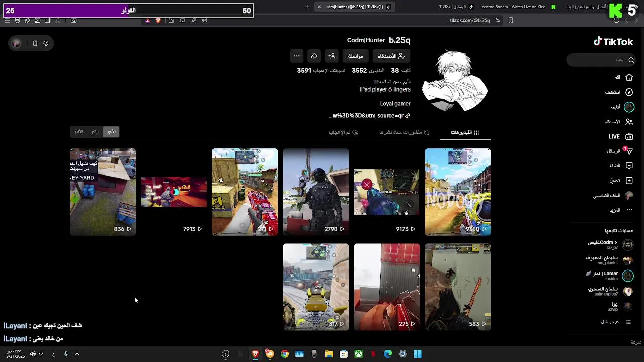Open the TikTok Home sidebar icon
Image resolution: width=644 pixels, height=362 pixels.
point(629,77)
